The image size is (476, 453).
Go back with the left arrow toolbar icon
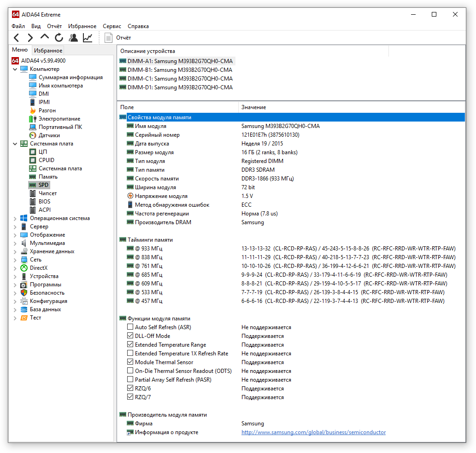tap(17, 38)
